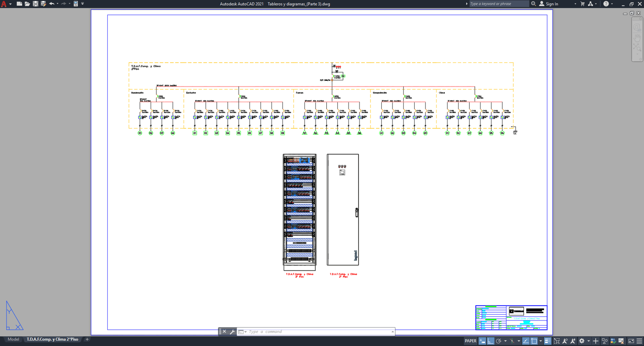Switch to the Model tab
Image resolution: width=644 pixels, height=346 pixels.
[13, 340]
